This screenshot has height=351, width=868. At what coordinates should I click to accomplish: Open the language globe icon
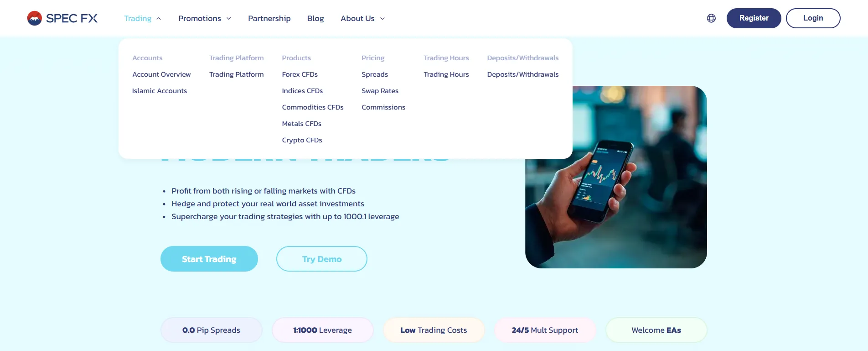click(x=711, y=18)
